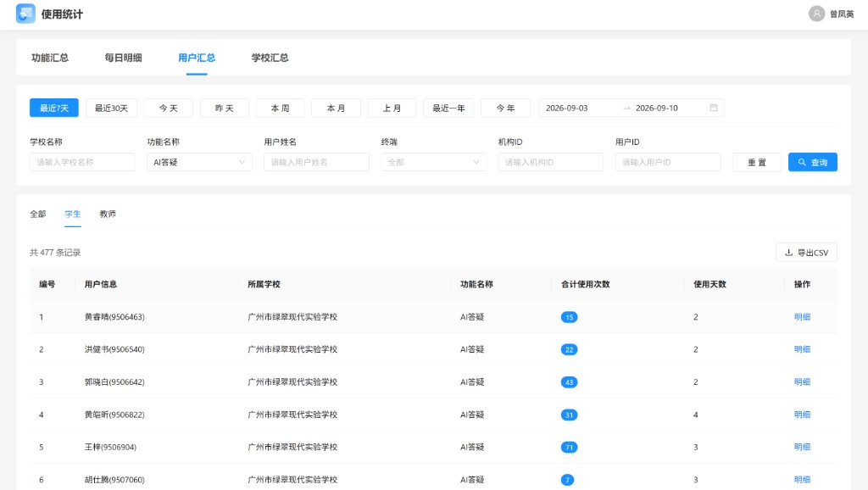Pick the 最近一年 range button
868x490 pixels.
(x=449, y=108)
